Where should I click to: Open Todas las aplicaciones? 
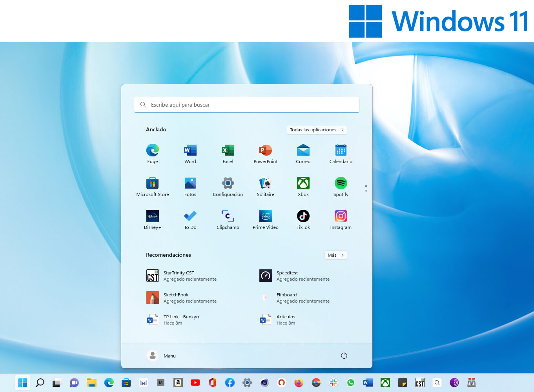tap(317, 129)
